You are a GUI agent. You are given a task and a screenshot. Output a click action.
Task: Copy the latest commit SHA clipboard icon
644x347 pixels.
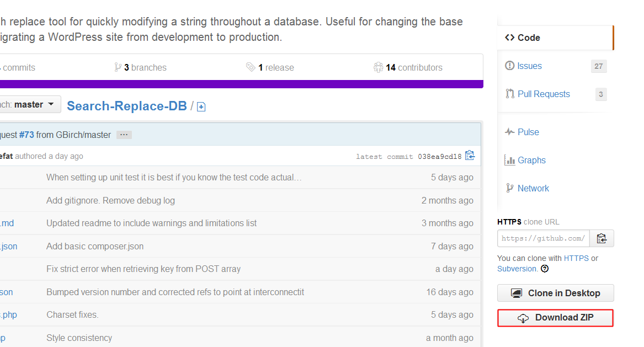[470, 156]
